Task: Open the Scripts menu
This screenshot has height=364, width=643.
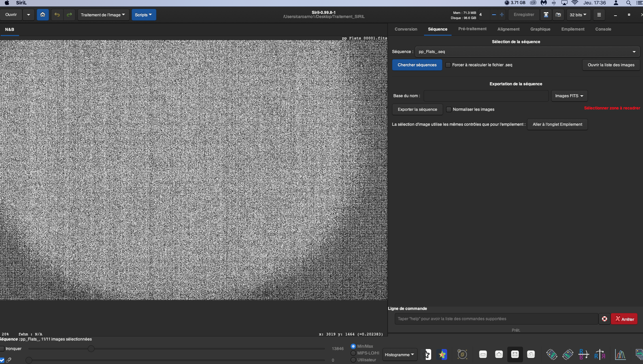Action: [143, 15]
